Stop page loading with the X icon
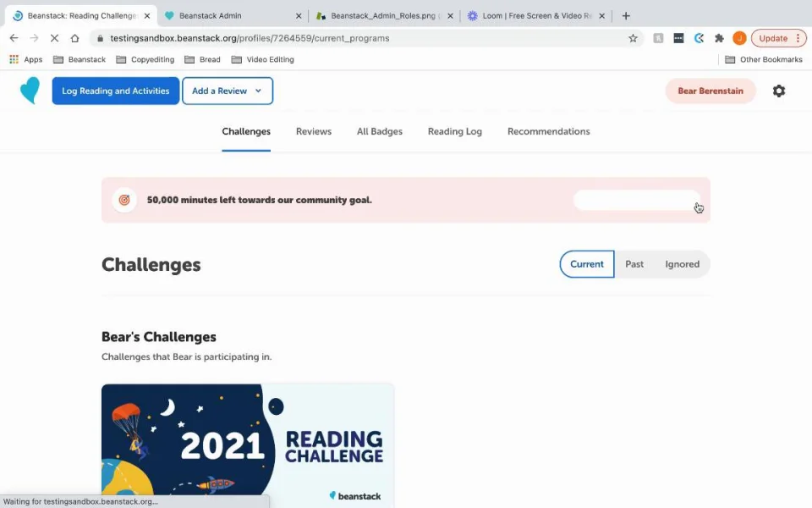Screen dimensions: 812x508 click(x=54, y=38)
